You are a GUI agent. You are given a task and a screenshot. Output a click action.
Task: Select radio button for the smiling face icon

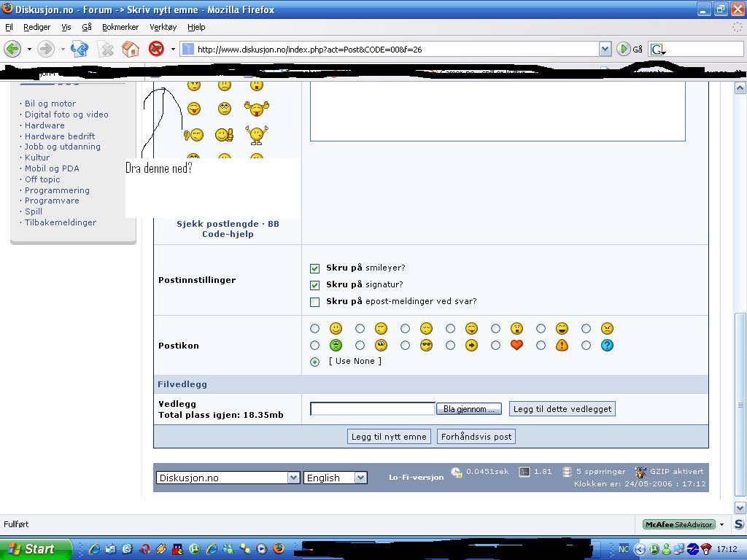pos(314,328)
